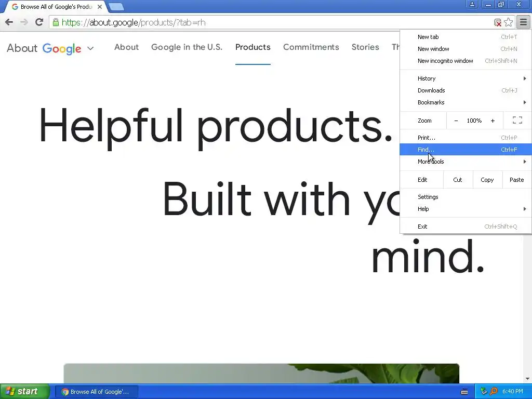Close the Browse All of Google's Products tab

[x=100, y=7]
